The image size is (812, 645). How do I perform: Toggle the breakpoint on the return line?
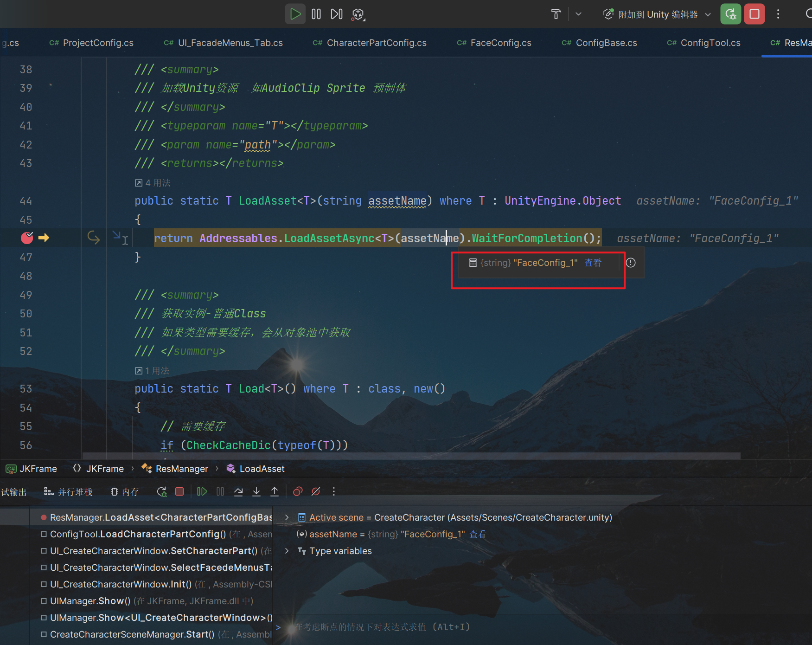[x=27, y=238]
